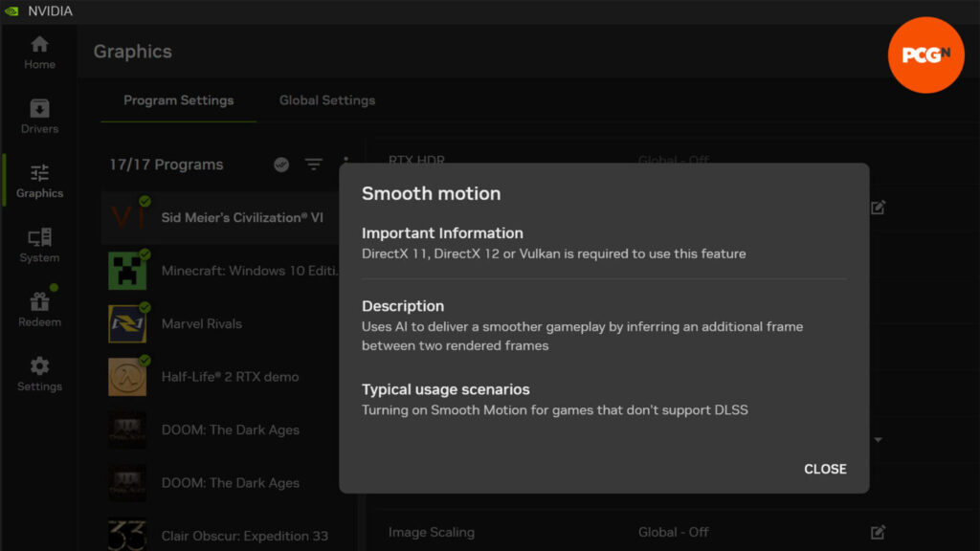Click the Civilization VI game icon
This screenshot has width=980, height=551.
(127, 217)
